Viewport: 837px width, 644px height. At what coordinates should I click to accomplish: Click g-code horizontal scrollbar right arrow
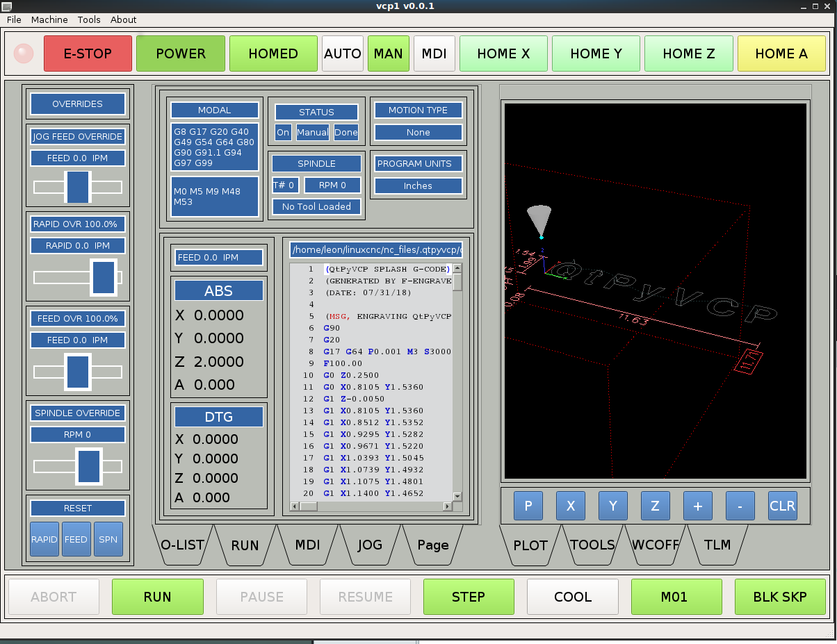click(448, 506)
